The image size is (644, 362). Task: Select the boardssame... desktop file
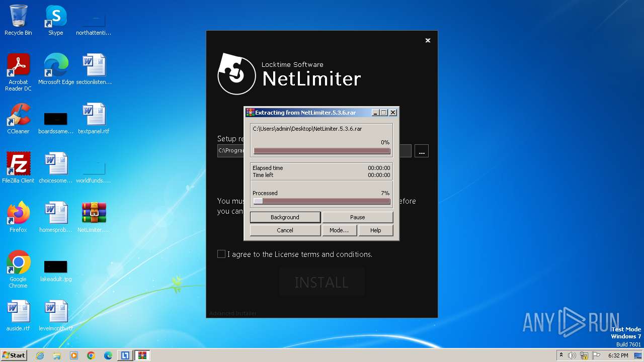coord(55,123)
